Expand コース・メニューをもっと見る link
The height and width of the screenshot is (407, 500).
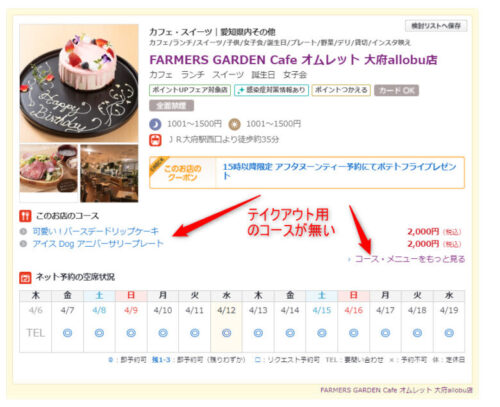(410, 259)
